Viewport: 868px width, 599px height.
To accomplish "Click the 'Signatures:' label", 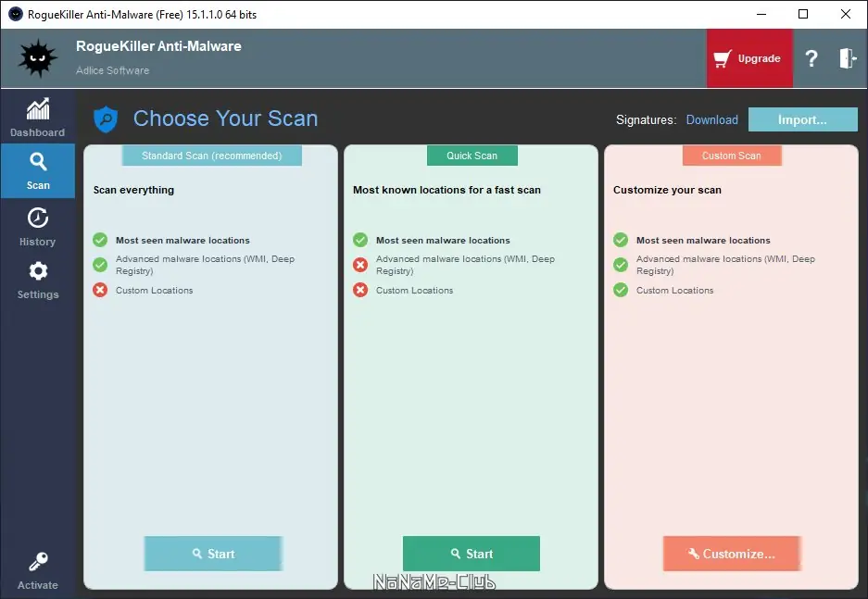I will point(646,120).
